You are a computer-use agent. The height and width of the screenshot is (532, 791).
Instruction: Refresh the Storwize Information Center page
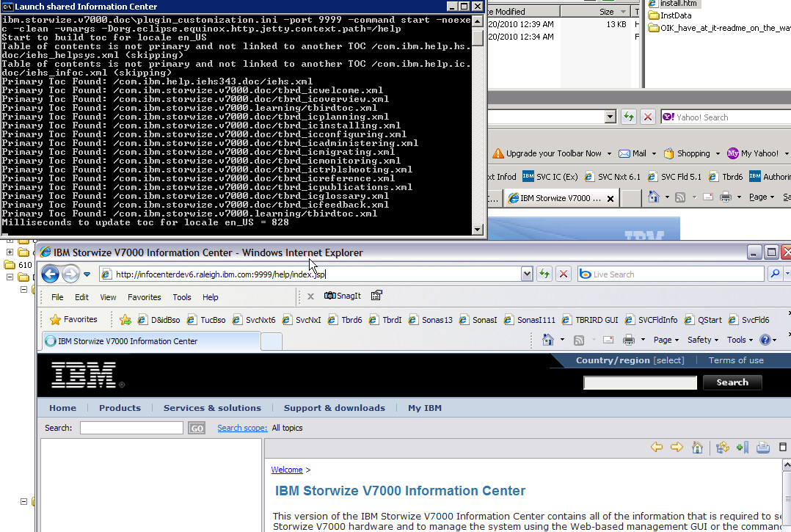tap(544, 274)
